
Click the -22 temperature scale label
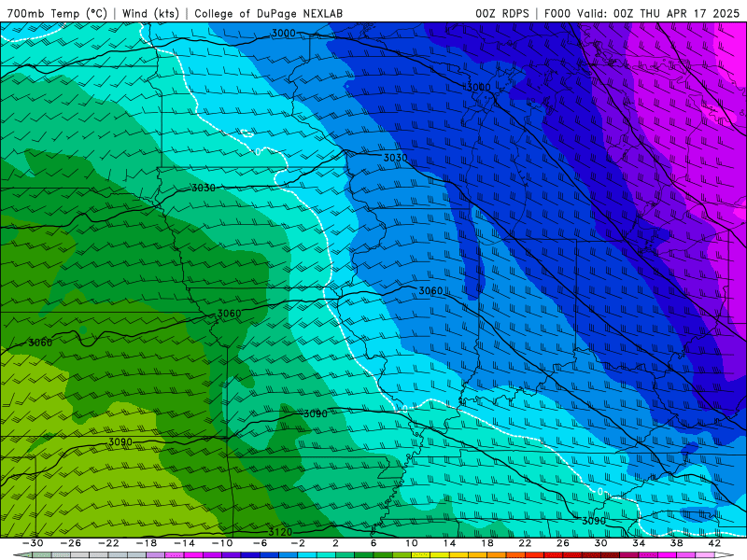(108, 543)
